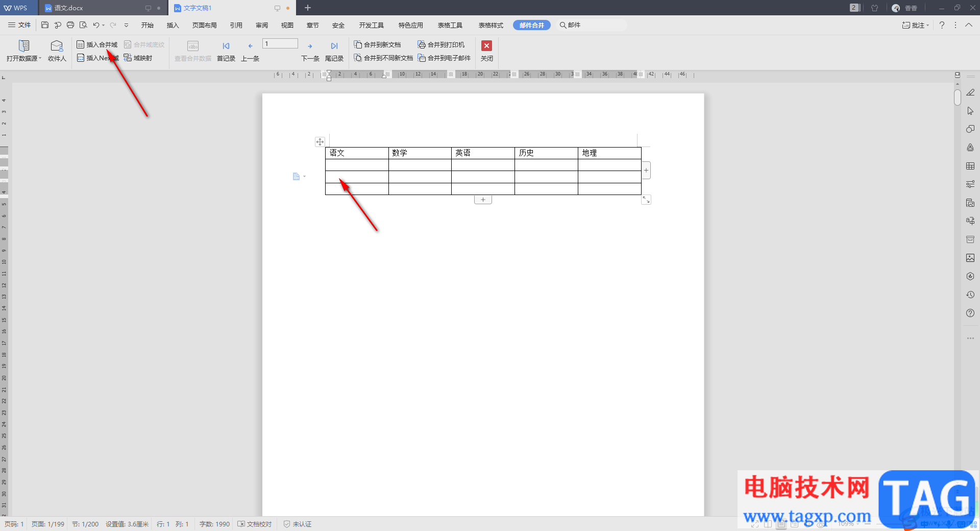980x531 pixels.
Task: Click 未认证 in the status bar
Action: click(x=298, y=524)
